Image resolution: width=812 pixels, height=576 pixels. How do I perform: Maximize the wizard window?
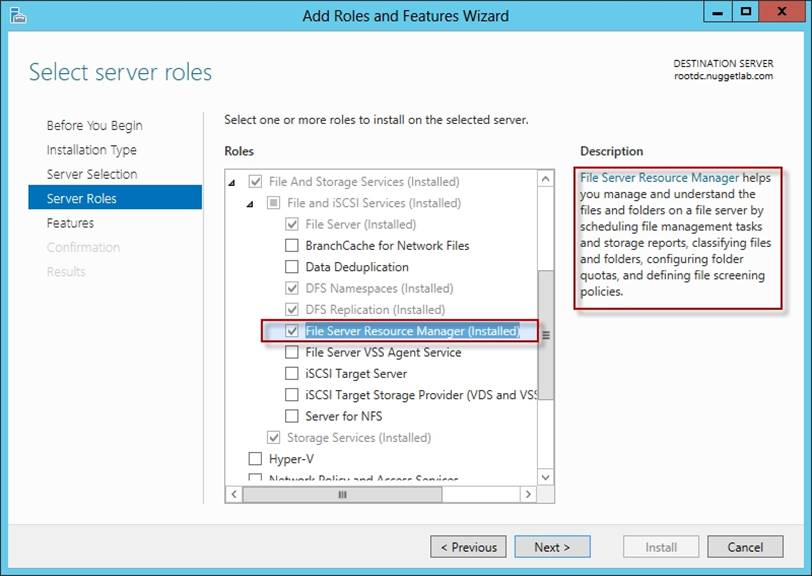pos(745,11)
